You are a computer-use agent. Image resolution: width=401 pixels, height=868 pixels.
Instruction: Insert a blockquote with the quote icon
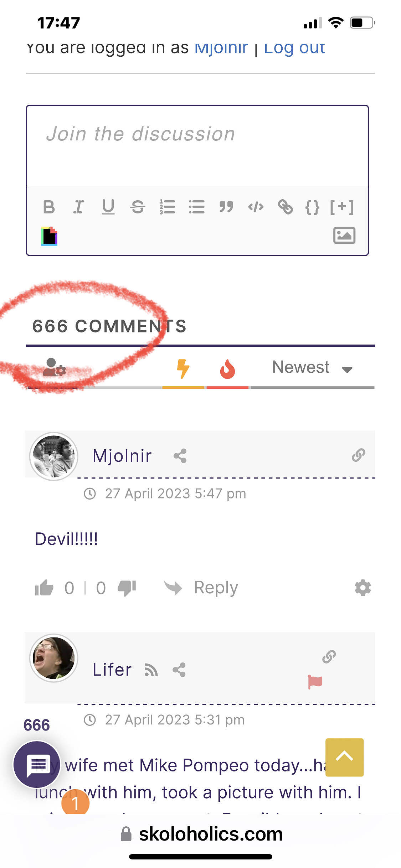click(x=226, y=207)
